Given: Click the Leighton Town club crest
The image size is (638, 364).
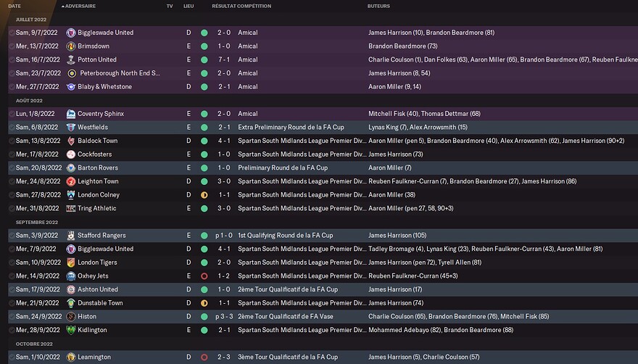Looking at the screenshot, I should point(71,181).
